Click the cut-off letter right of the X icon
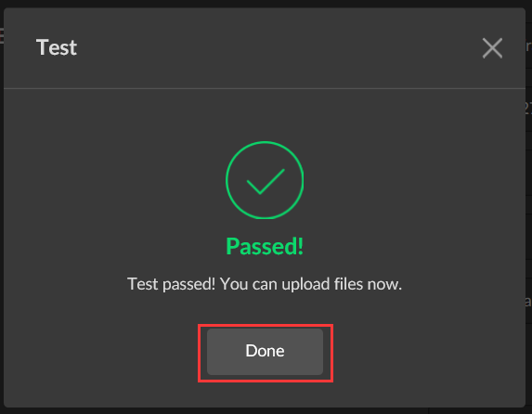The height and width of the screenshot is (414, 532). (x=528, y=46)
